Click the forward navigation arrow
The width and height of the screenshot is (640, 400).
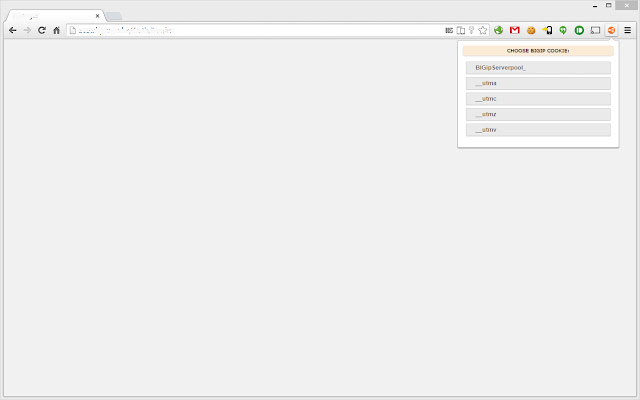tap(27, 30)
